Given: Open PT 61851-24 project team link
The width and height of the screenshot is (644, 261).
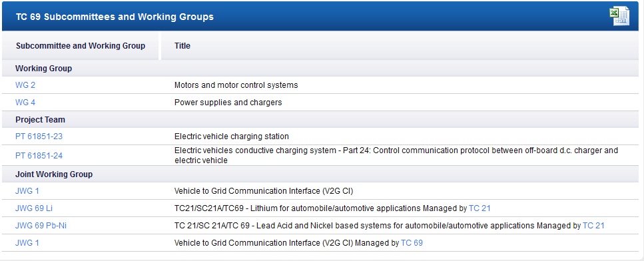Looking at the screenshot, I should click(x=39, y=156).
